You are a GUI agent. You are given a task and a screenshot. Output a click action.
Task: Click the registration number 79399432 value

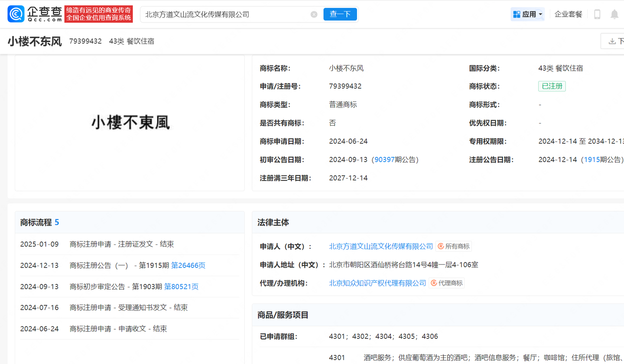345,86
